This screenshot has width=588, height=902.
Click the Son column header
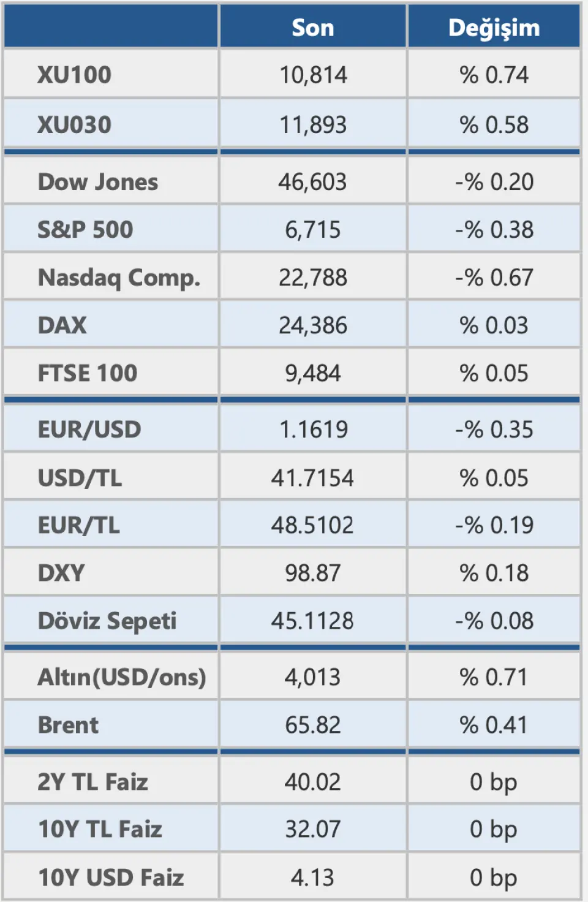[312, 28]
